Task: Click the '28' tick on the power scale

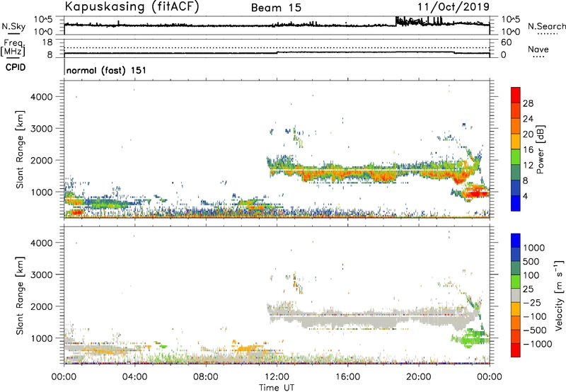Action: (528, 103)
